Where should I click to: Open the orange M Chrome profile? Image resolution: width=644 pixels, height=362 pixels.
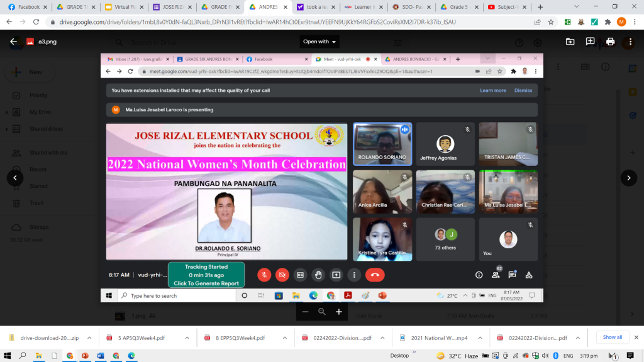(x=621, y=22)
